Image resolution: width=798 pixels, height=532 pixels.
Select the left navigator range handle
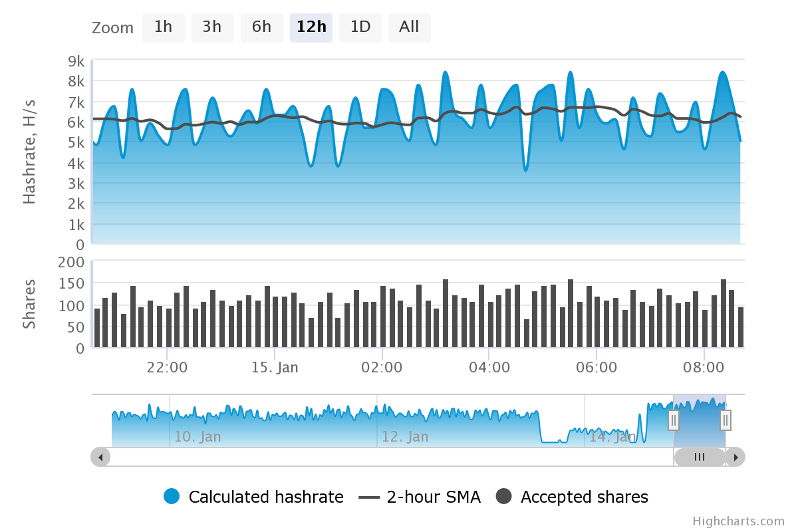[673, 420]
